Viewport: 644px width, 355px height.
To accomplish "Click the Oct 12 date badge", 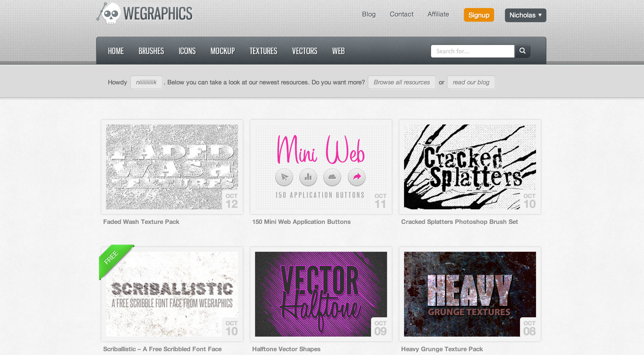I will (x=231, y=201).
